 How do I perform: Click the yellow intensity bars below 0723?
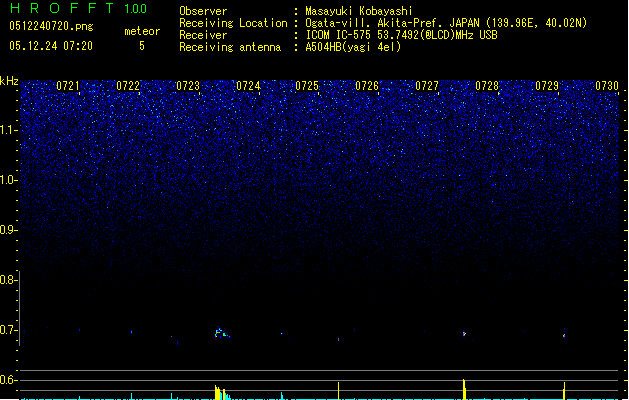tap(220, 392)
